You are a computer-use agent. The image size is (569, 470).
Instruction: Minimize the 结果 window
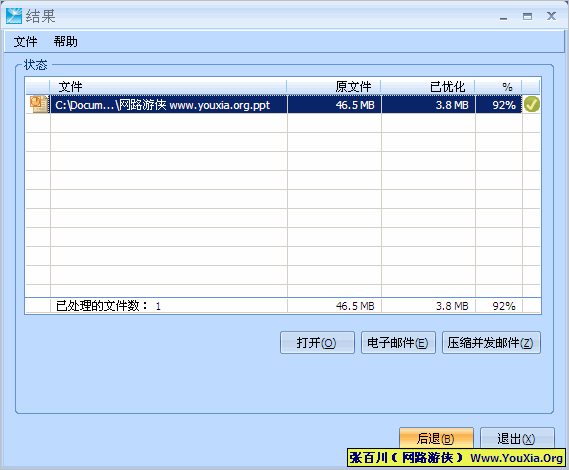click(x=503, y=17)
